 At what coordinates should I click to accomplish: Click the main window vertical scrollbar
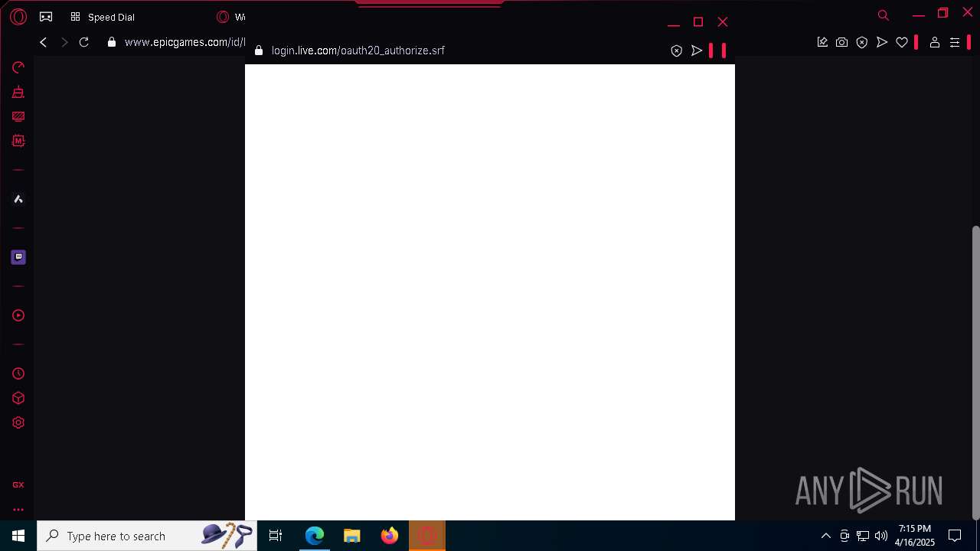click(975, 373)
